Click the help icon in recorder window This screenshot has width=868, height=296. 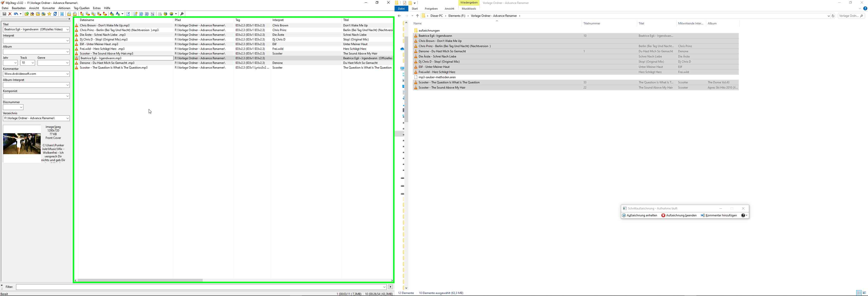743,215
